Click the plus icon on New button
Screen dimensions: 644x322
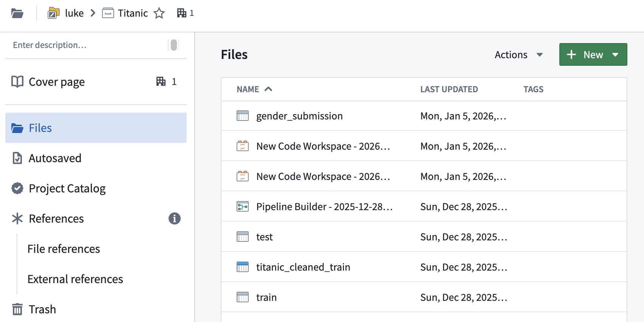571,54
